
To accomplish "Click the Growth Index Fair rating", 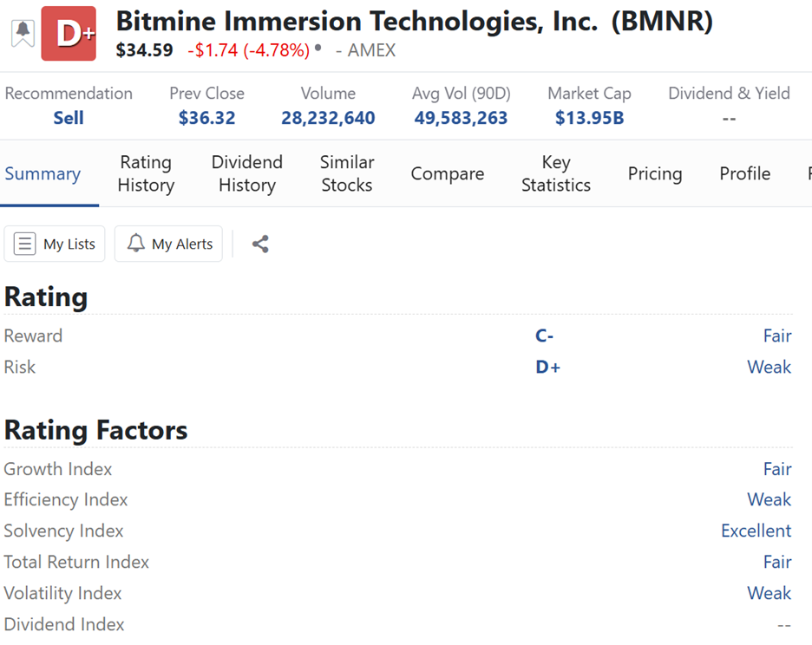I will click(776, 469).
